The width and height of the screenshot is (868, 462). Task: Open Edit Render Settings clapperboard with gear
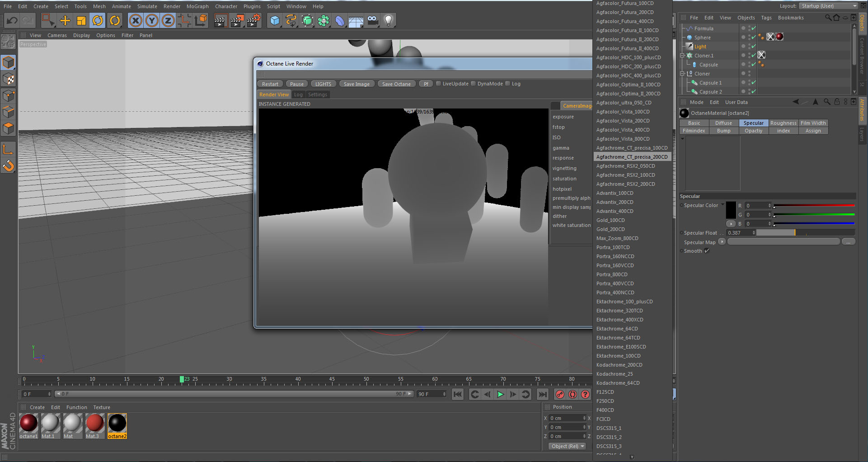coord(254,20)
